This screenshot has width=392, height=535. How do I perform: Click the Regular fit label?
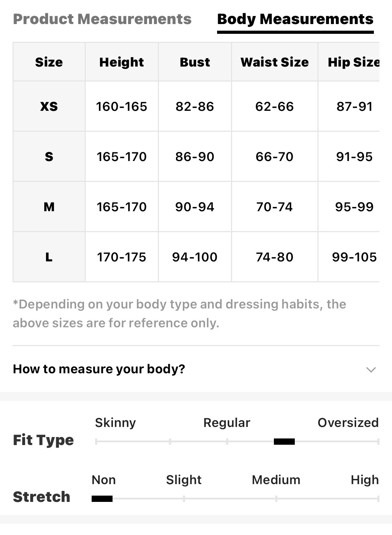227,423
